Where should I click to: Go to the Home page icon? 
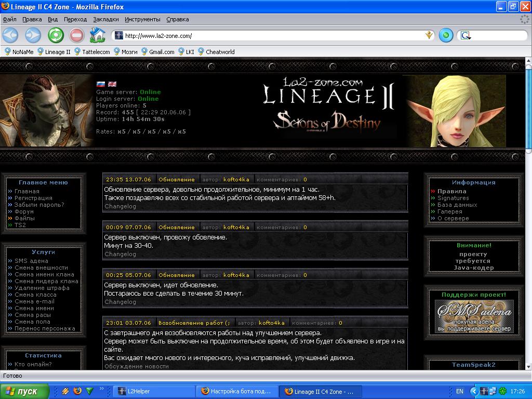[x=97, y=35]
